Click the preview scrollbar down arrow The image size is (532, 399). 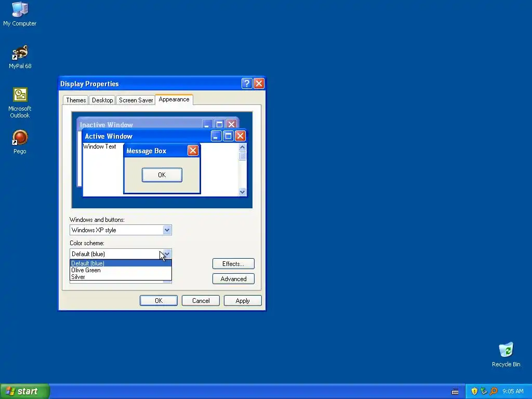(x=242, y=192)
